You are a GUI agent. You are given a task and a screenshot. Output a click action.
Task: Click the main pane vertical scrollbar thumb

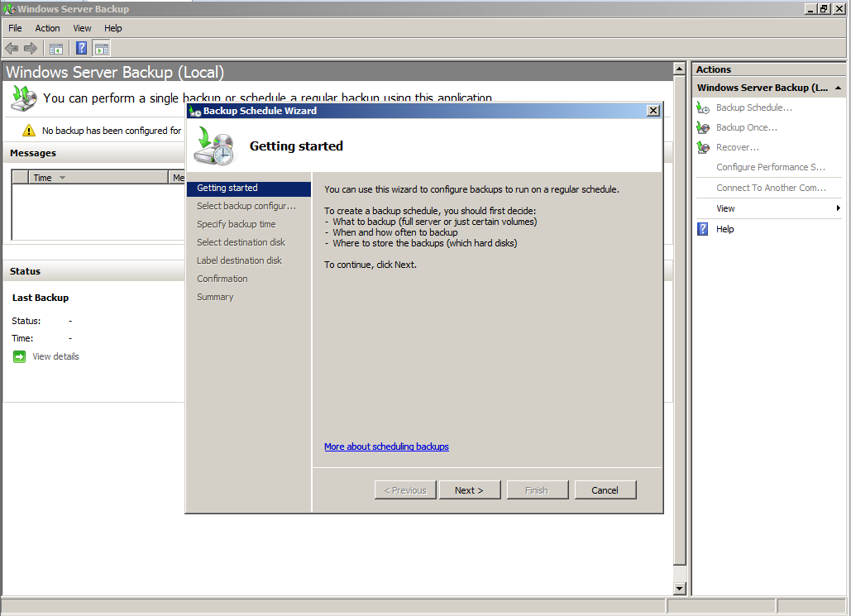(680, 320)
